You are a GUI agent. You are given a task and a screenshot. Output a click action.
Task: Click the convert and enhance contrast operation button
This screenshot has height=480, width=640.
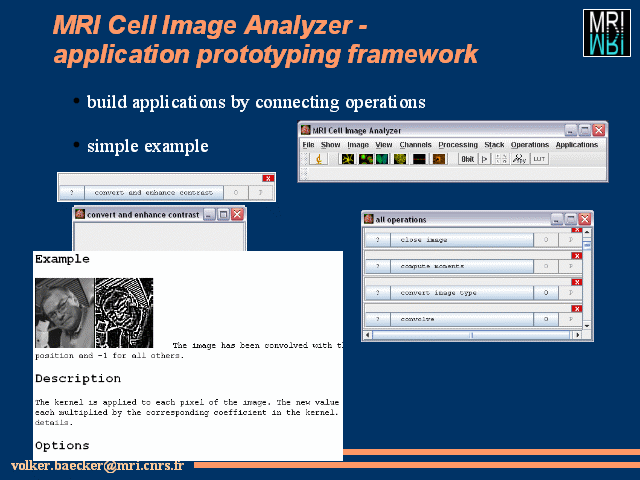(154, 192)
